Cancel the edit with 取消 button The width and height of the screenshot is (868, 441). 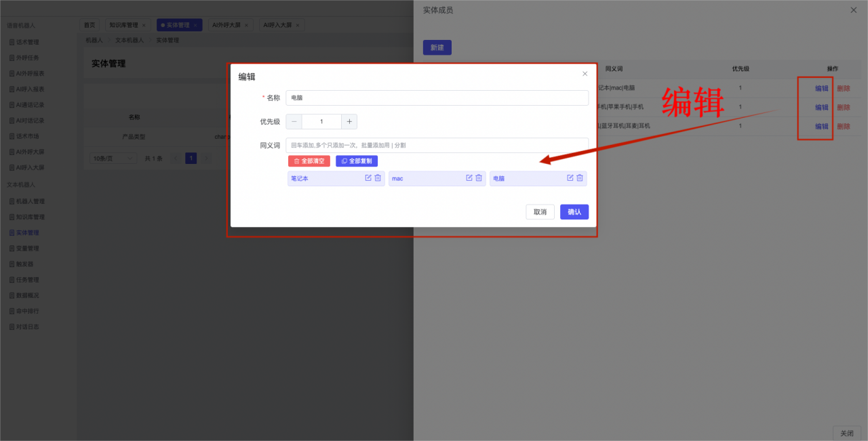coord(540,212)
